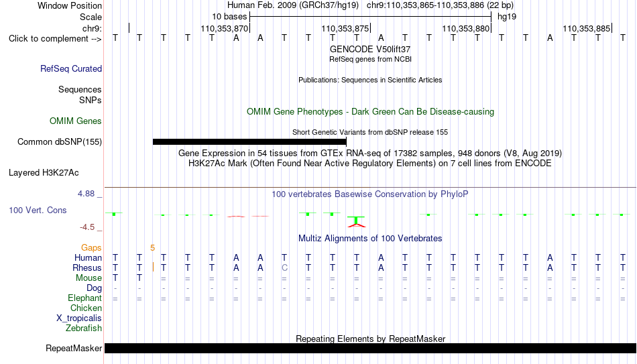Click the OMIM Genes track label
This screenshot has width=637, height=364.
pos(76,121)
